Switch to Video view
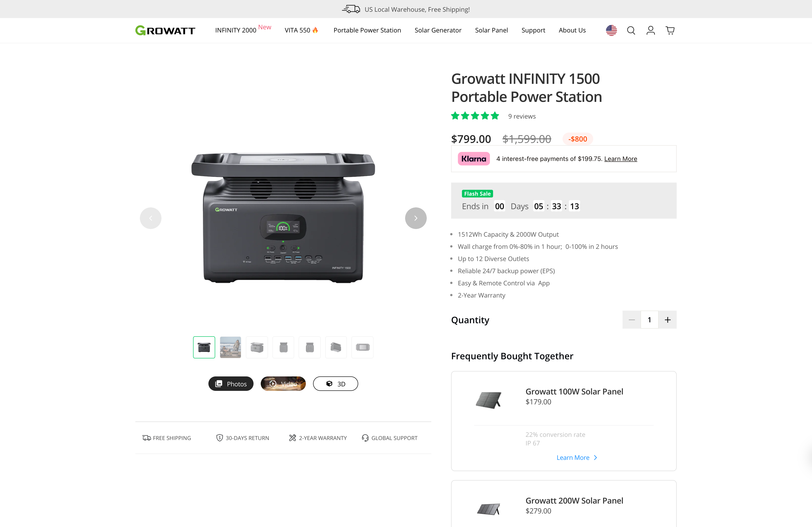812x527 pixels. click(x=283, y=384)
